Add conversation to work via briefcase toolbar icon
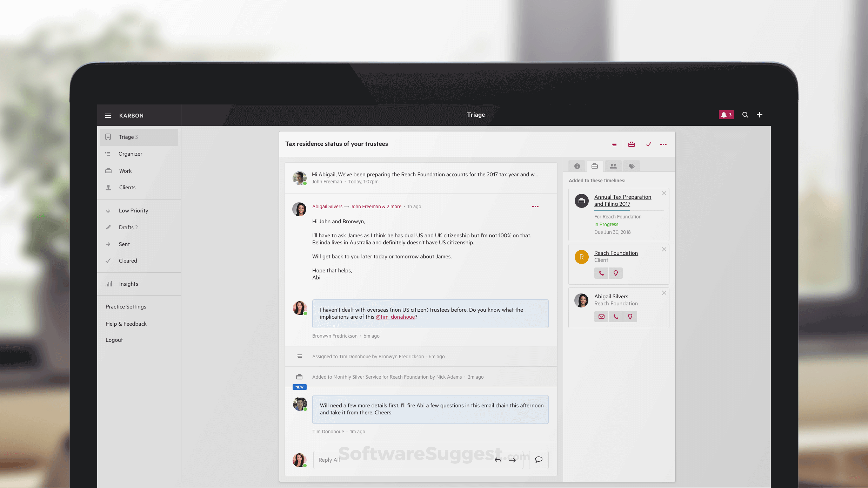This screenshot has width=868, height=488. pos(631,144)
